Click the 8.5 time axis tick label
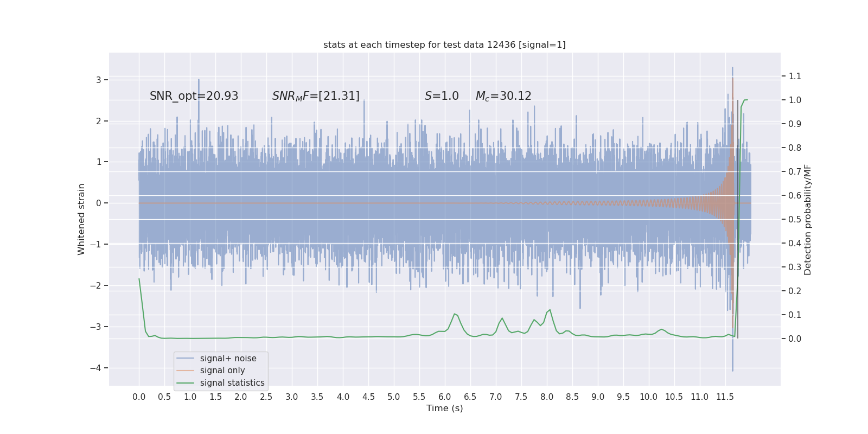Screen dimensions: 868x434 (x=572, y=397)
